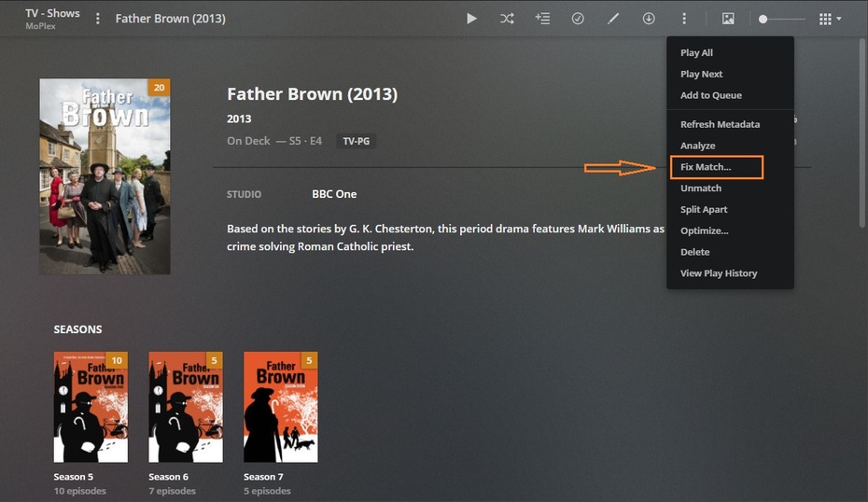Click the TV-PG rating badge
Screen dimensions: 868x502
tap(356, 141)
